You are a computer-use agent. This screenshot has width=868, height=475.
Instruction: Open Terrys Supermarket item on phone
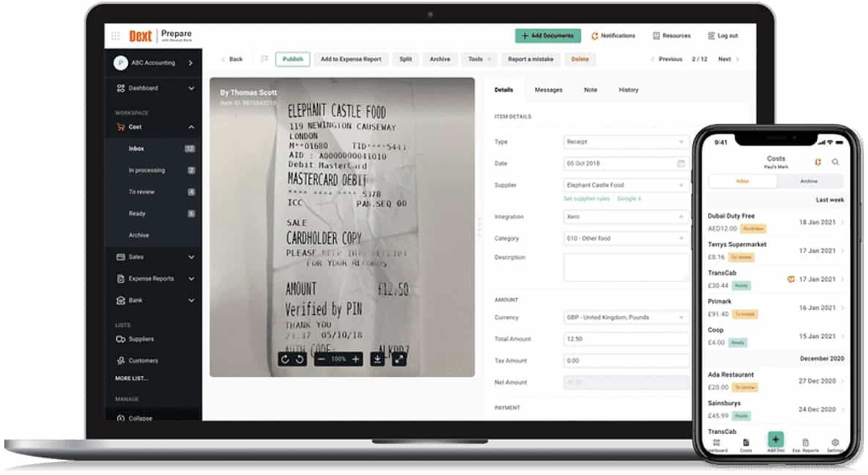pyautogui.click(x=776, y=251)
